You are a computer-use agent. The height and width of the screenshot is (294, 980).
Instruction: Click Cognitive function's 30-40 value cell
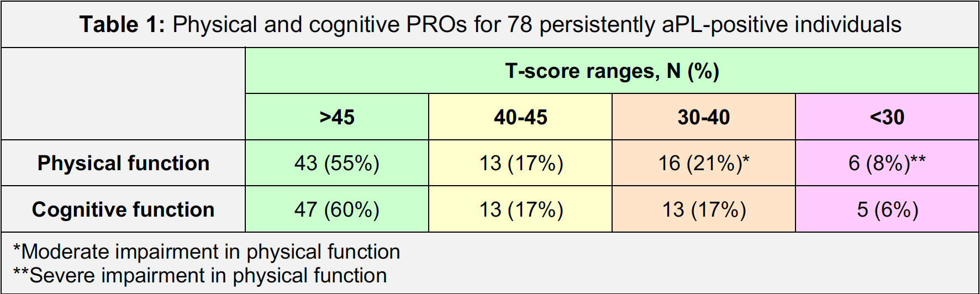coord(703,209)
